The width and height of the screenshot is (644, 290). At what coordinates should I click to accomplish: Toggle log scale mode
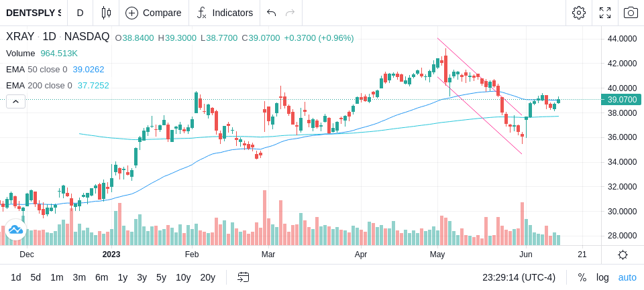tap(602, 278)
